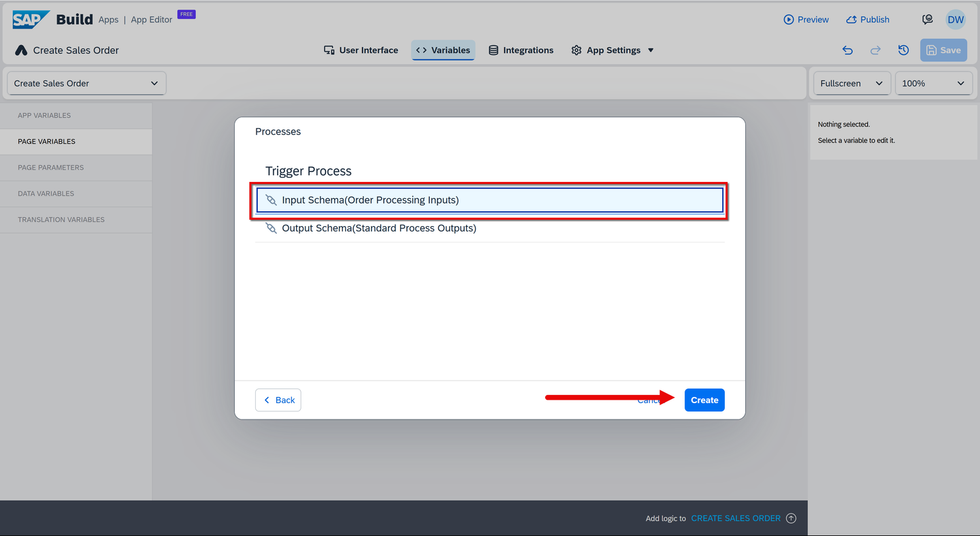The height and width of the screenshot is (536, 980).
Task: Save the app
Action: point(943,50)
